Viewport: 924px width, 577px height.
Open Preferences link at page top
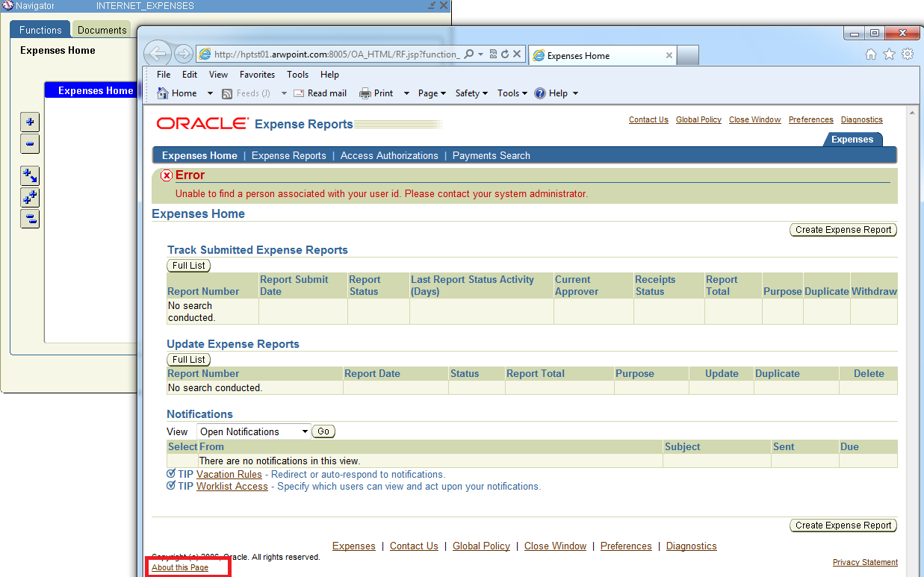coord(810,119)
